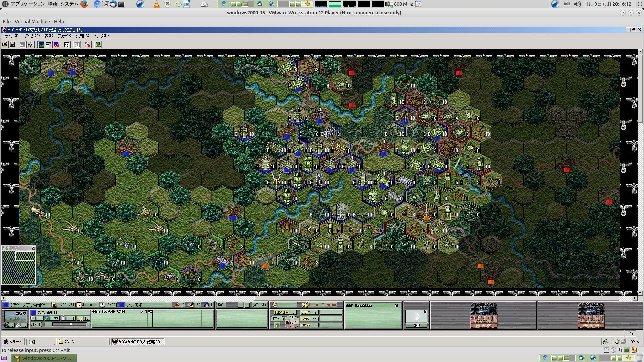This screenshot has width=644, height=362.
Task: Click the money bag funds icon
Action: pyautogui.click(x=54, y=305)
